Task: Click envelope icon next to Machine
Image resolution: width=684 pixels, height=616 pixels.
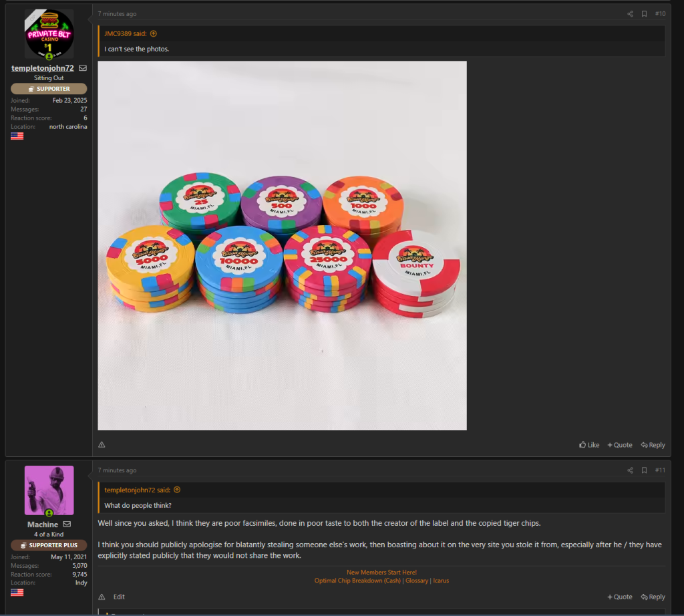Action: click(x=67, y=524)
